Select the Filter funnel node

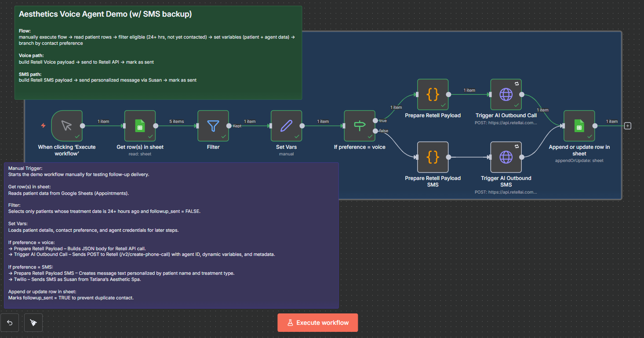click(213, 126)
